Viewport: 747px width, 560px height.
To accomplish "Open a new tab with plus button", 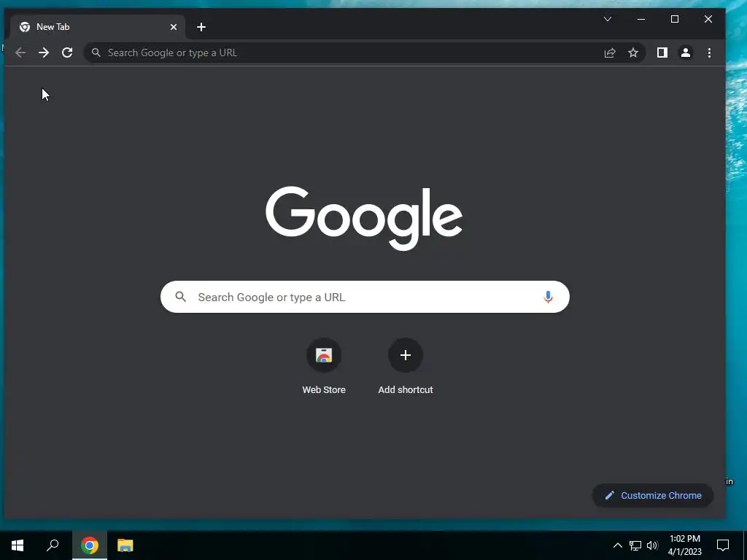I will [x=201, y=27].
